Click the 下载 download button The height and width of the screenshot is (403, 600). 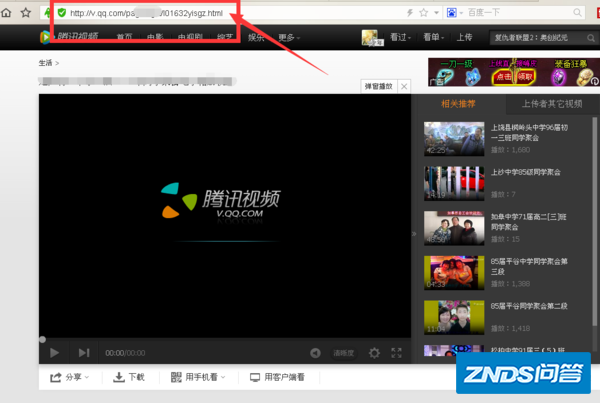tap(129, 377)
